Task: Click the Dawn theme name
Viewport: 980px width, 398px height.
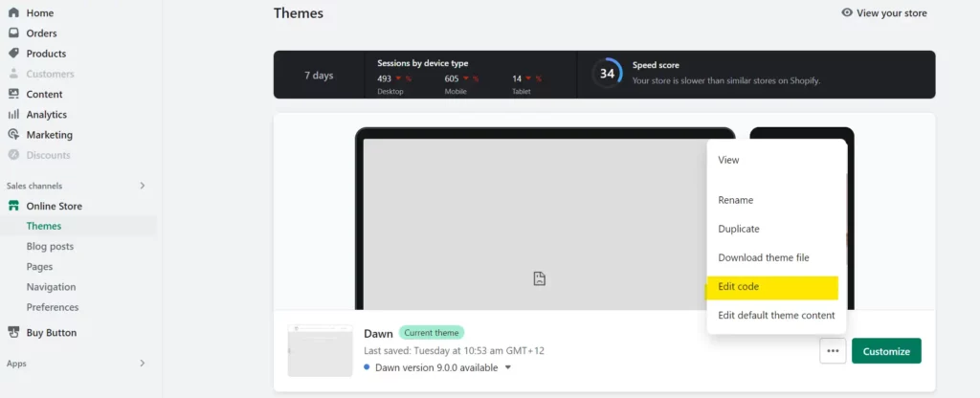Action: pos(378,334)
